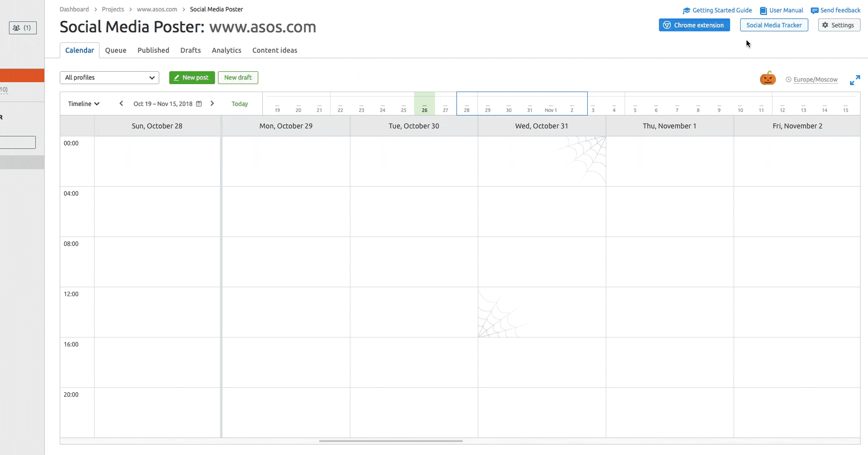Open the Analytics tab
The height and width of the screenshot is (455, 868).
click(x=226, y=50)
